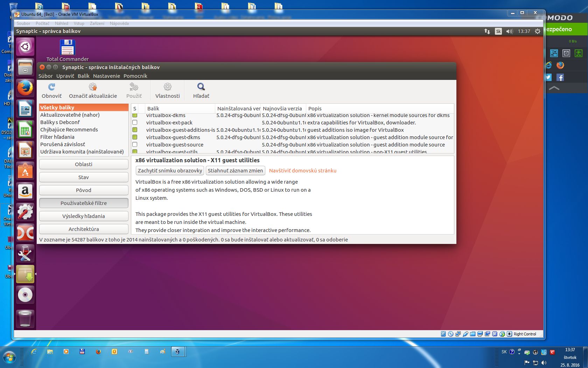This screenshot has width=588, height=368.
Task: Open Trash in the Ubuntu launcher
Action: pyautogui.click(x=25, y=319)
